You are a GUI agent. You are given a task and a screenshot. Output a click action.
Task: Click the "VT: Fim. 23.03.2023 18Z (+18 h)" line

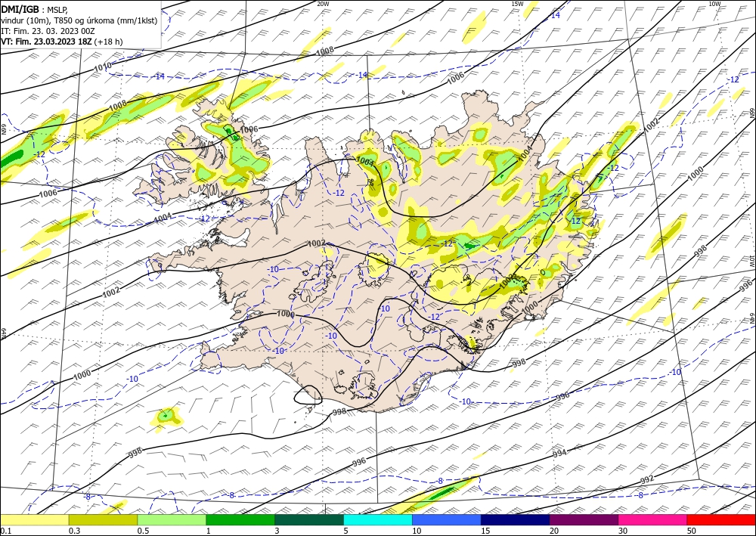(x=62, y=42)
